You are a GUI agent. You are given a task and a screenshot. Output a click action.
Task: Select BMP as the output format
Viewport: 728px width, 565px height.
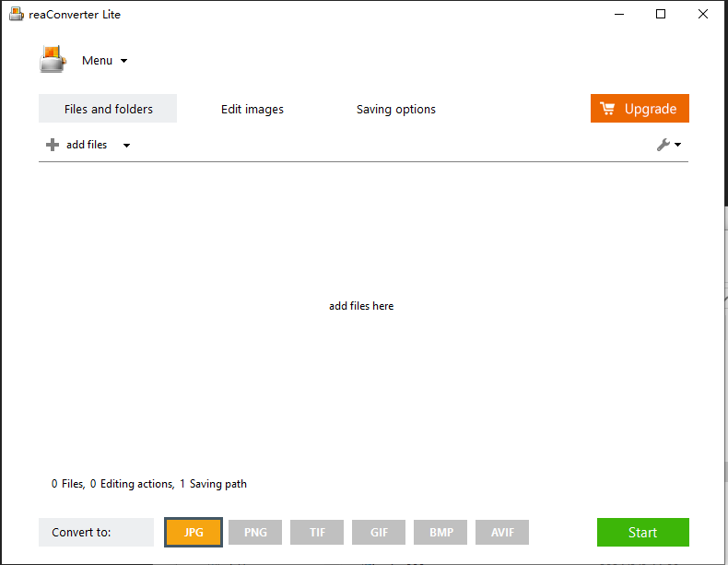click(440, 532)
